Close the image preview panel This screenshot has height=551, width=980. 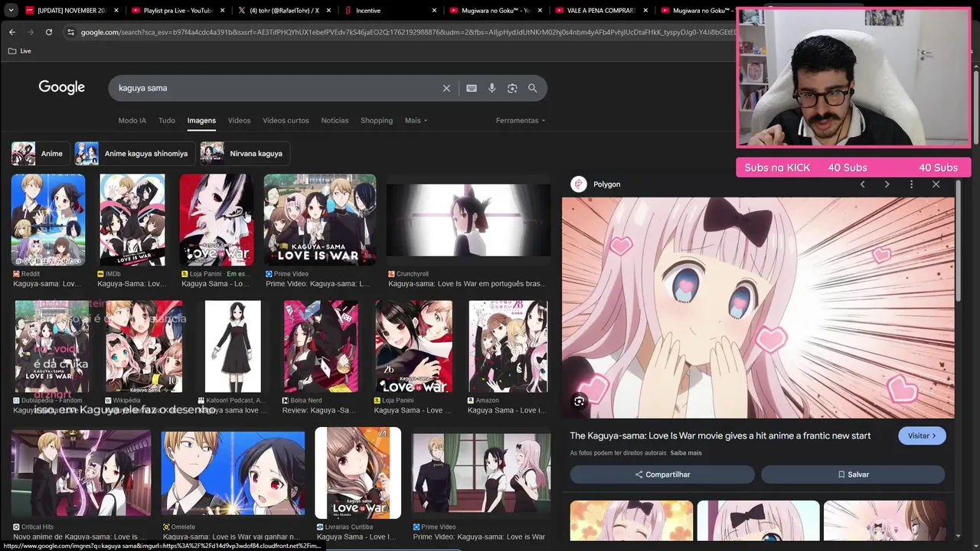point(936,184)
